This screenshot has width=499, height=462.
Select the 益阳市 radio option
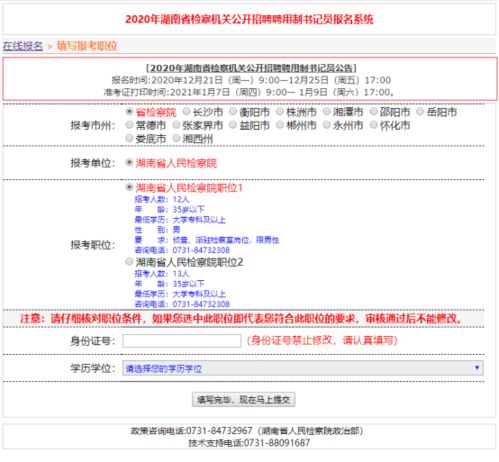click(x=233, y=125)
